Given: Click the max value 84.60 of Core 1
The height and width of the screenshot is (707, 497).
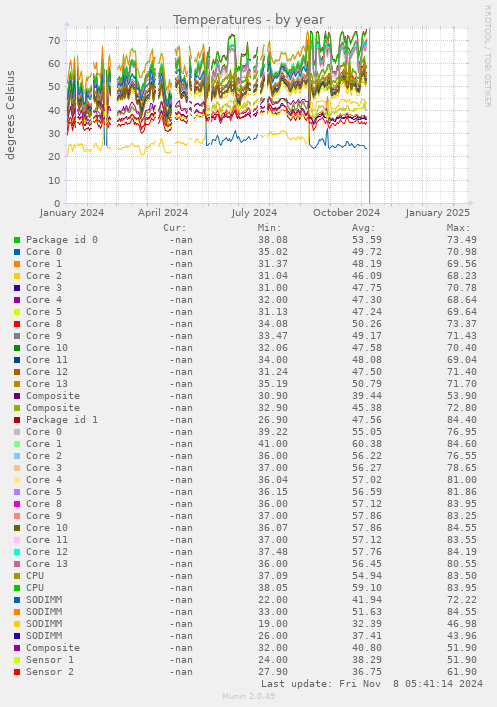Looking at the screenshot, I should pyautogui.click(x=462, y=444).
